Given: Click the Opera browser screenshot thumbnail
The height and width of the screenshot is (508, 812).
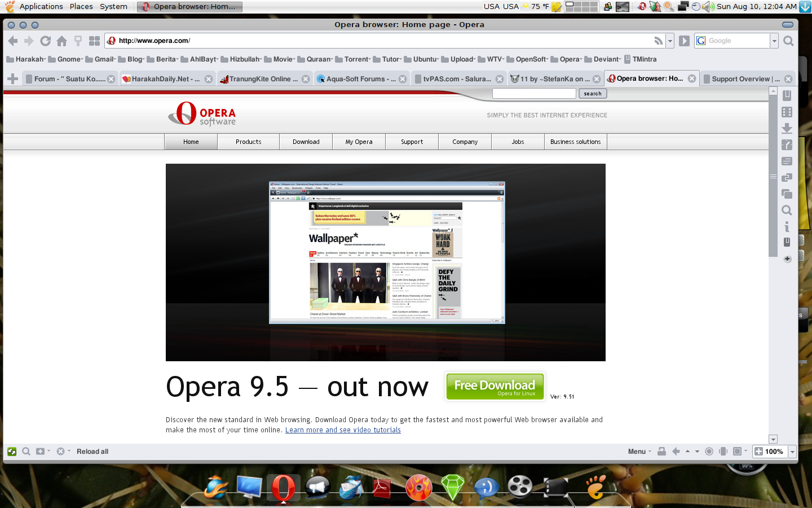Looking at the screenshot, I should coord(387,252).
